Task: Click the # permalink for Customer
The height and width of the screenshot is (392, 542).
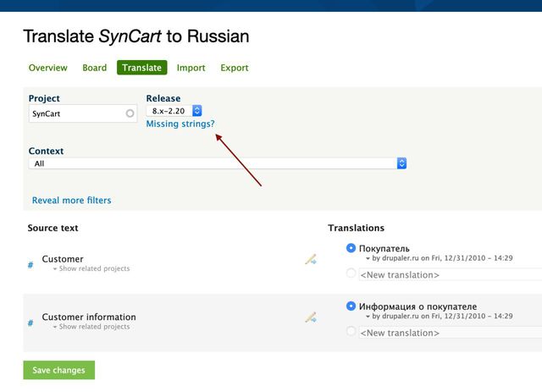Action: [30, 265]
